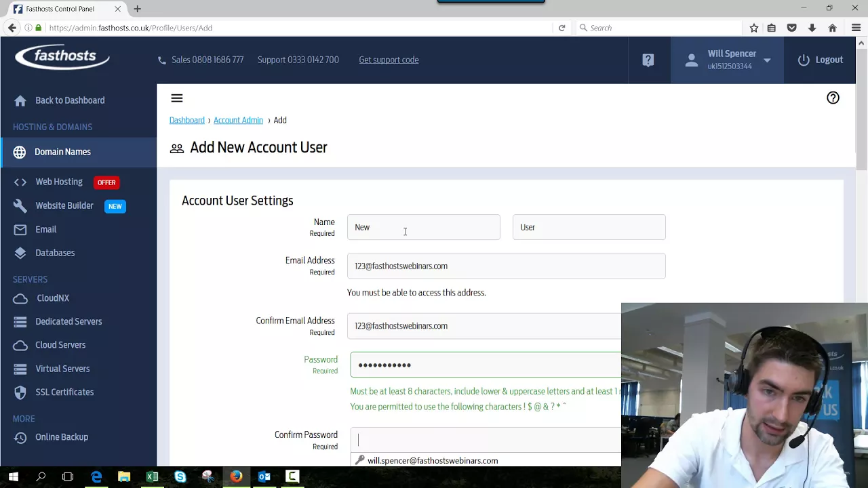Click the Online Backup history icon
This screenshot has height=488, width=868.
tap(20, 437)
